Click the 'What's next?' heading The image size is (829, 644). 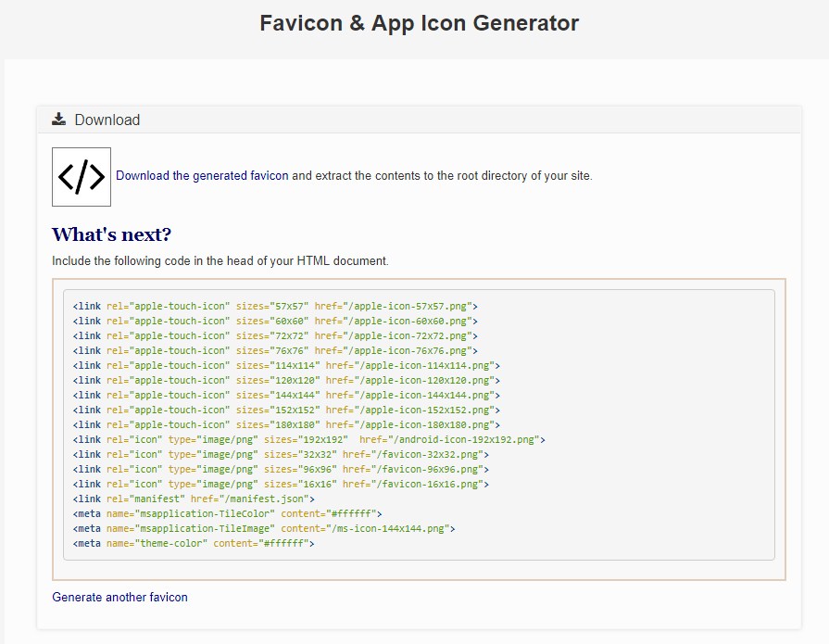(111, 234)
